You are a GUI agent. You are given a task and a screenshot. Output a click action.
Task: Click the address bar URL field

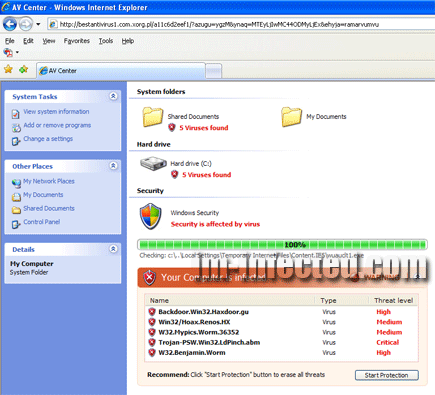tap(241, 24)
